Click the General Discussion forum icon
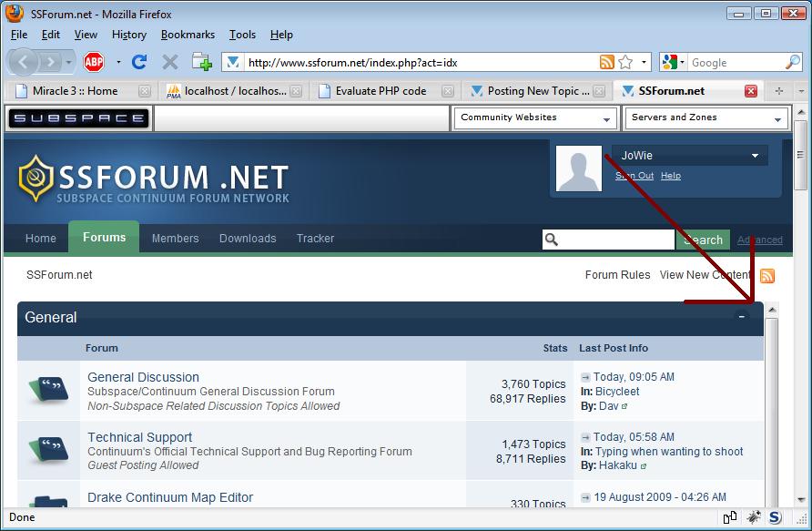 48,390
